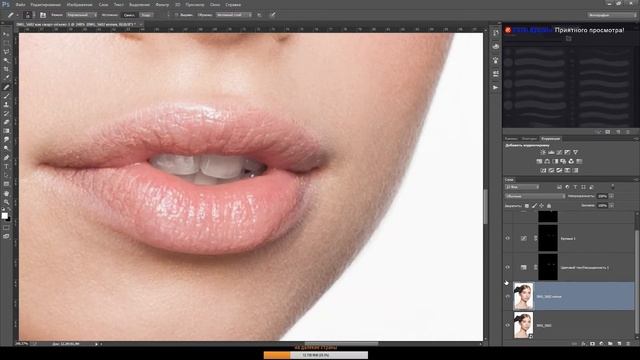Select the Zoom tool
This screenshot has height=360, width=640.
tap(6, 202)
